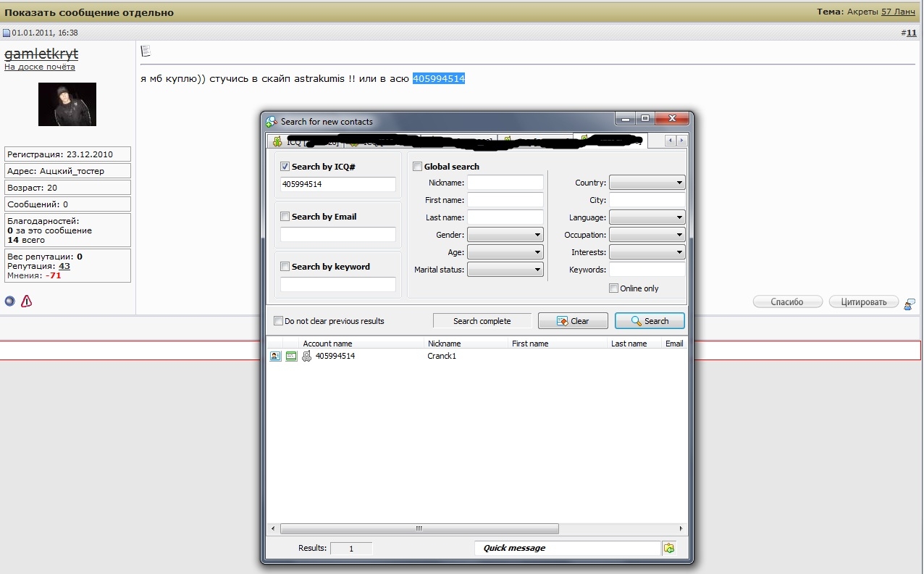Screen dimensions: 924x574
Task: Click the ICQ# number input field
Action: tap(338, 184)
